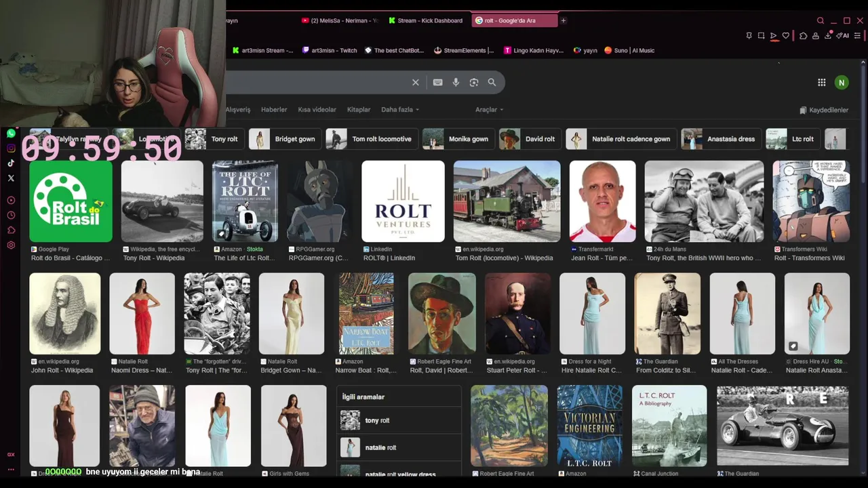Select the Anastasia dress chip
868x488 pixels.
click(x=722, y=139)
